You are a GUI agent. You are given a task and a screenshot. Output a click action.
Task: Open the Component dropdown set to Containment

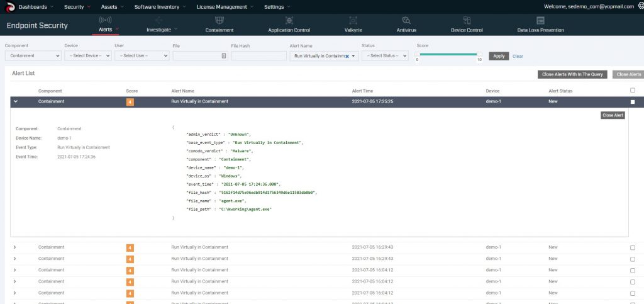click(33, 56)
